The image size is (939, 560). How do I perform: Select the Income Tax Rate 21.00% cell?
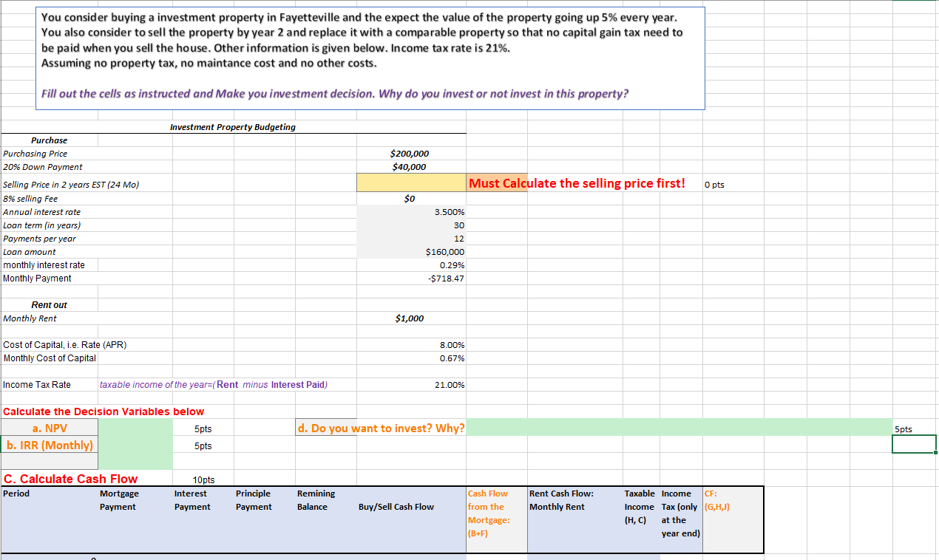point(410,384)
